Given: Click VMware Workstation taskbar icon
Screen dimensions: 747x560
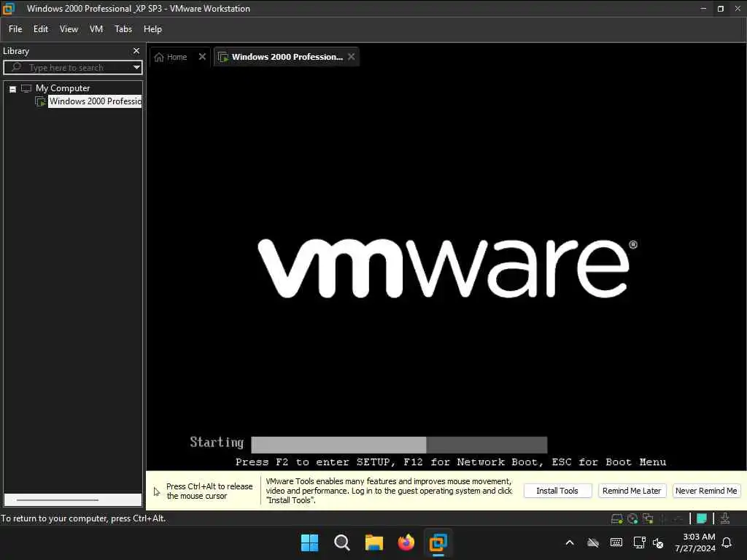Looking at the screenshot, I should [x=438, y=542].
